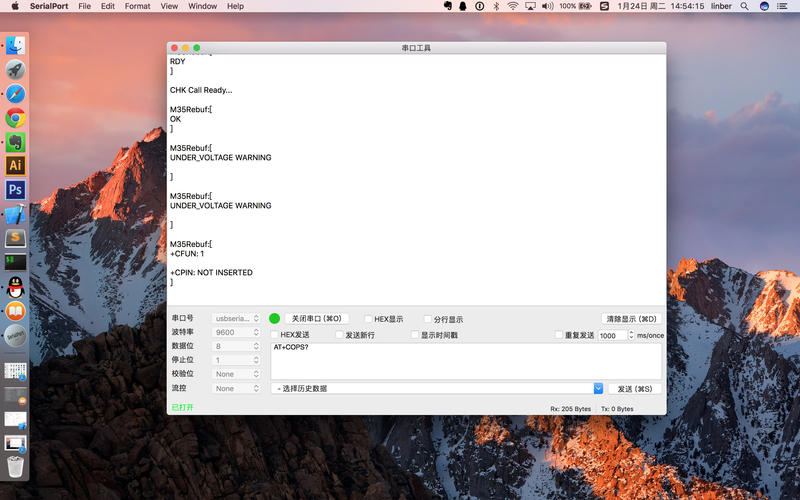Open Google Chrome from the dock
The width and height of the screenshot is (800, 500).
(x=15, y=118)
